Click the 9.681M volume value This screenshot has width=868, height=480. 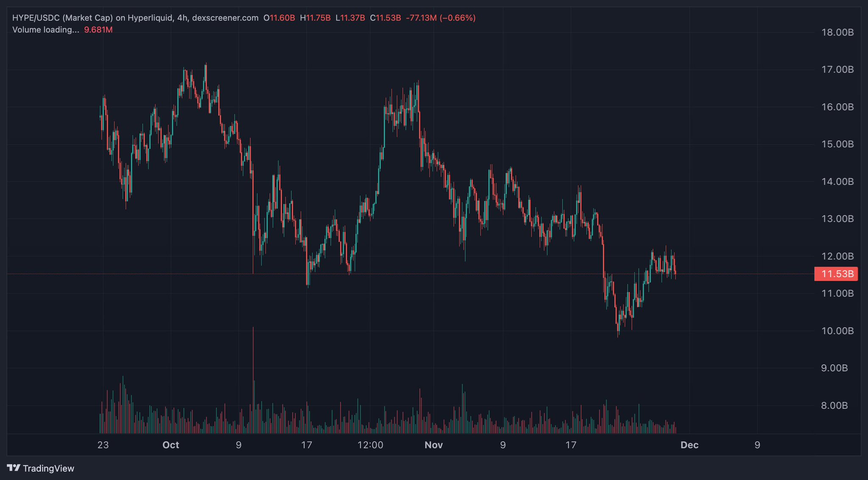coord(98,30)
